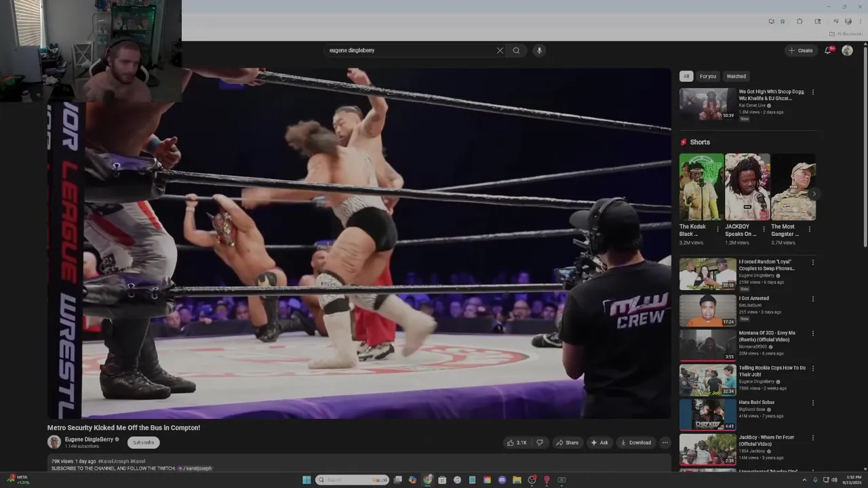
Task: Clear the YouTube search box text
Action: click(x=500, y=50)
